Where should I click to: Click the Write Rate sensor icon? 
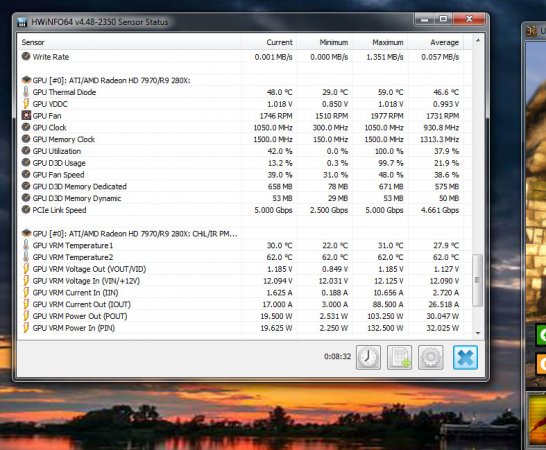click(x=26, y=56)
